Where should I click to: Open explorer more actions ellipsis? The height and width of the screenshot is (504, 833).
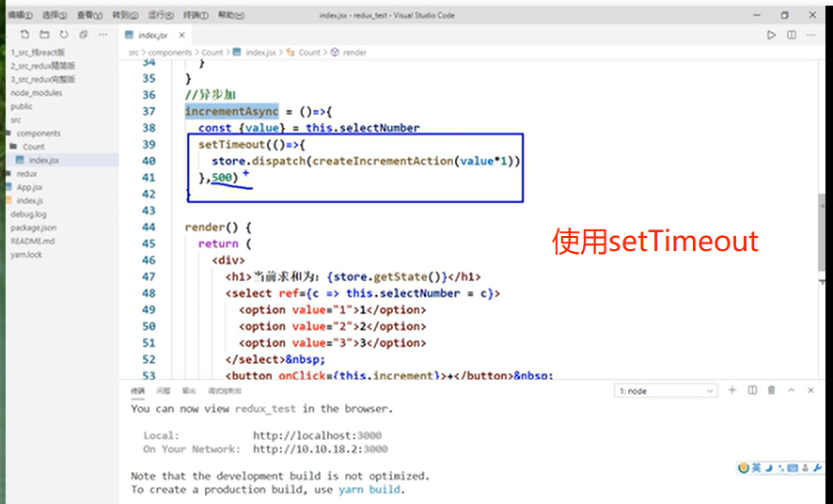pyautogui.click(x=103, y=35)
